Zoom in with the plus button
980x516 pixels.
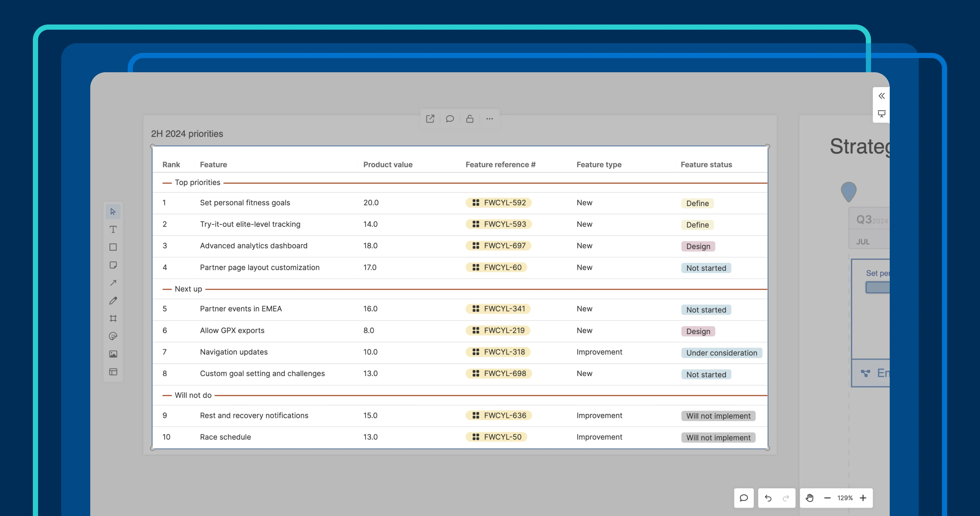[x=863, y=498]
